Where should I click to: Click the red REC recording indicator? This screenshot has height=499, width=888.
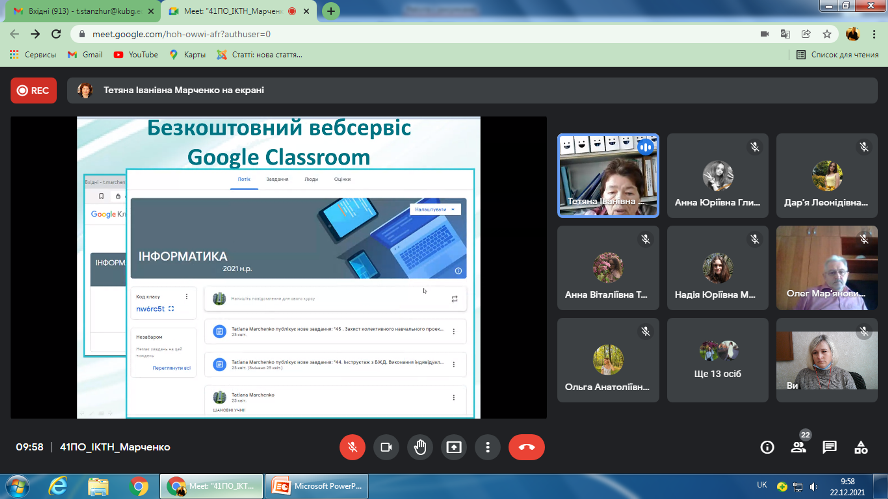click(34, 90)
